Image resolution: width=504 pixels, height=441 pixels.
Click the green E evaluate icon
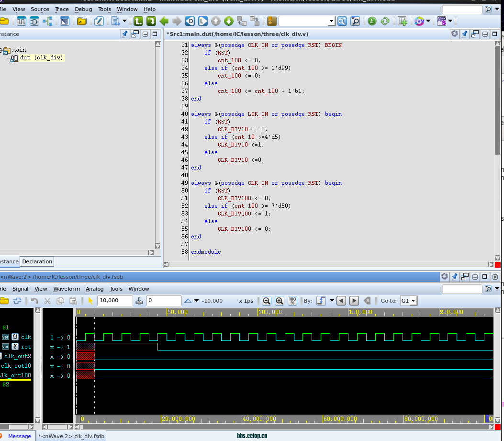point(372,22)
